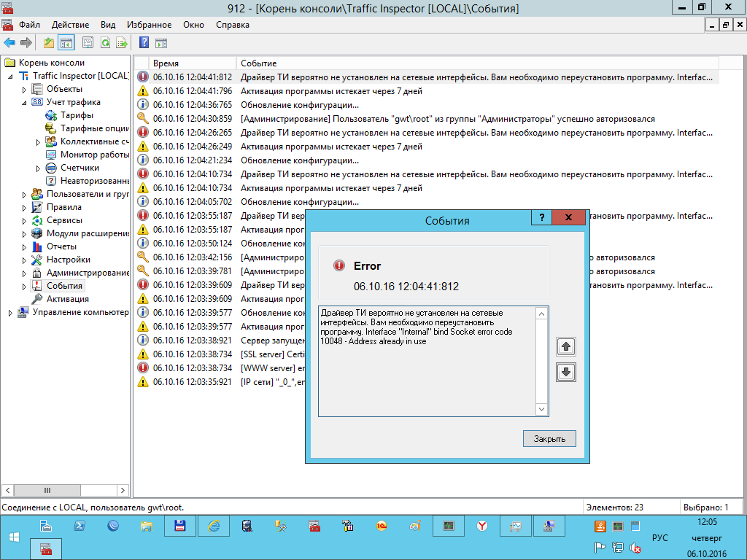Open Help via blue question mark icon
The image size is (747, 560).
144,42
